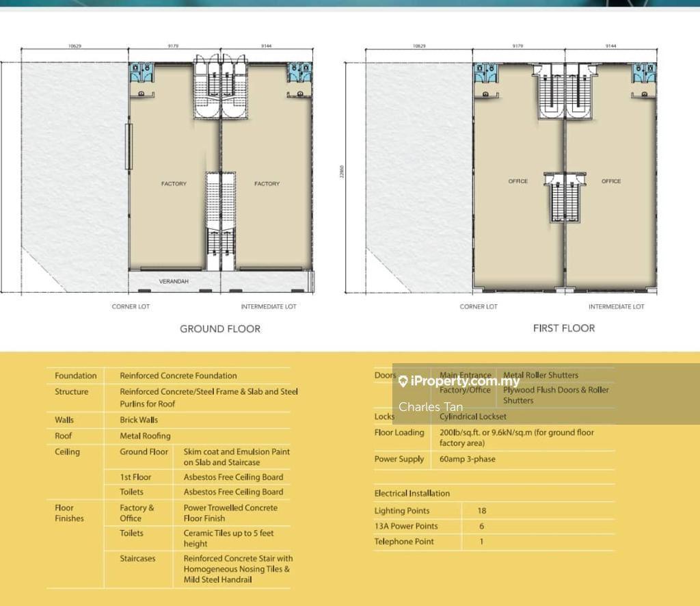This screenshot has width=700, height=606.
Task: Click the Charles Tan agent name
Action: click(431, 407)
